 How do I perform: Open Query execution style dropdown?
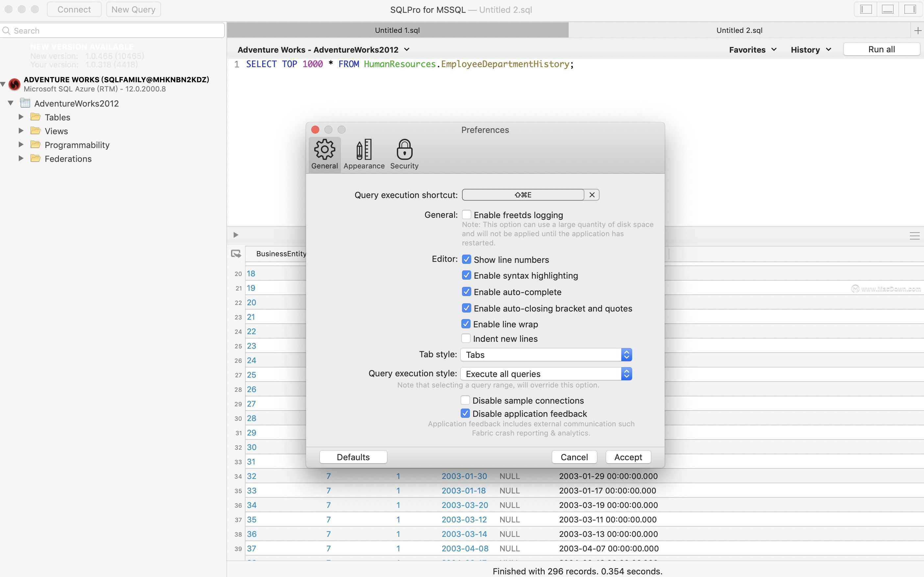(546, 374)
